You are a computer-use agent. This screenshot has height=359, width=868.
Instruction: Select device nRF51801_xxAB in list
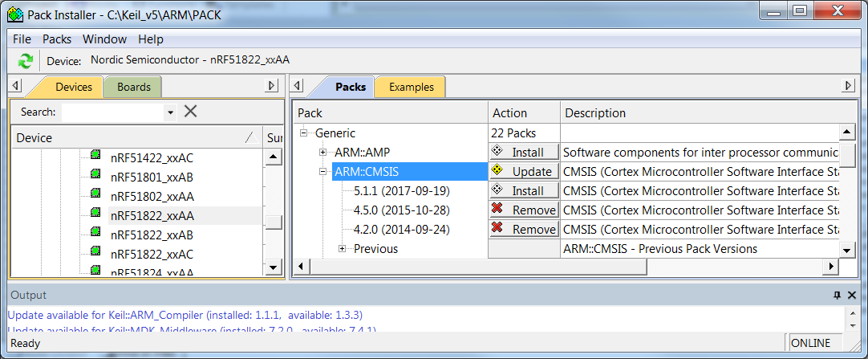(x=152, y=177)
